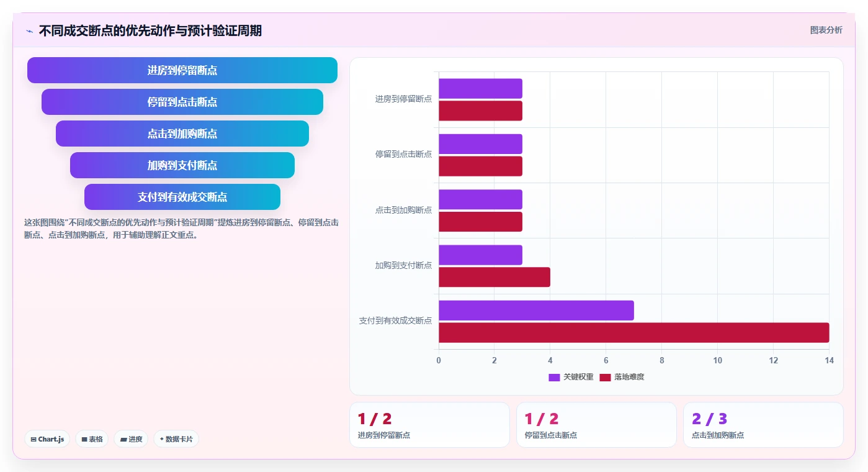Click the Chart.js tag

pos(48,439)
